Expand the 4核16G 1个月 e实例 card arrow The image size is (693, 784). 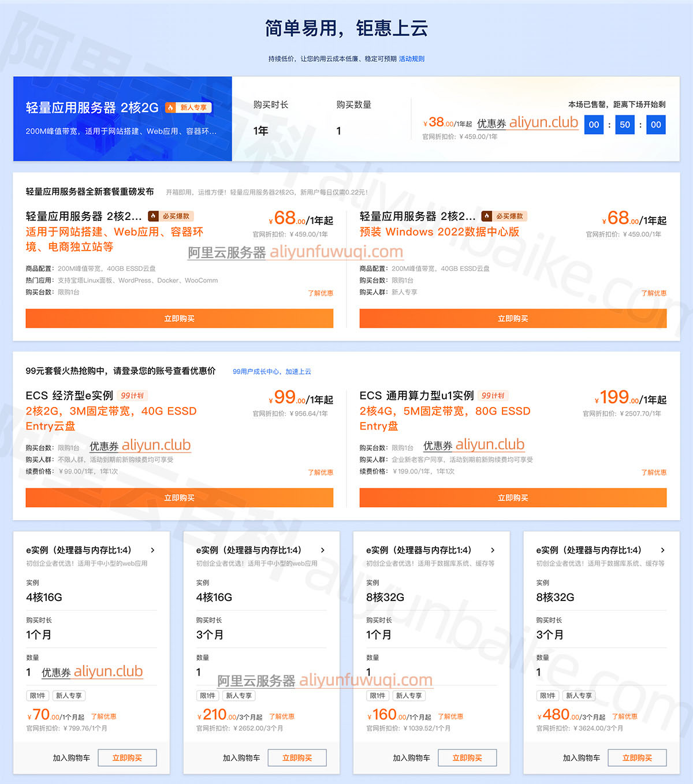coord(152,550)
